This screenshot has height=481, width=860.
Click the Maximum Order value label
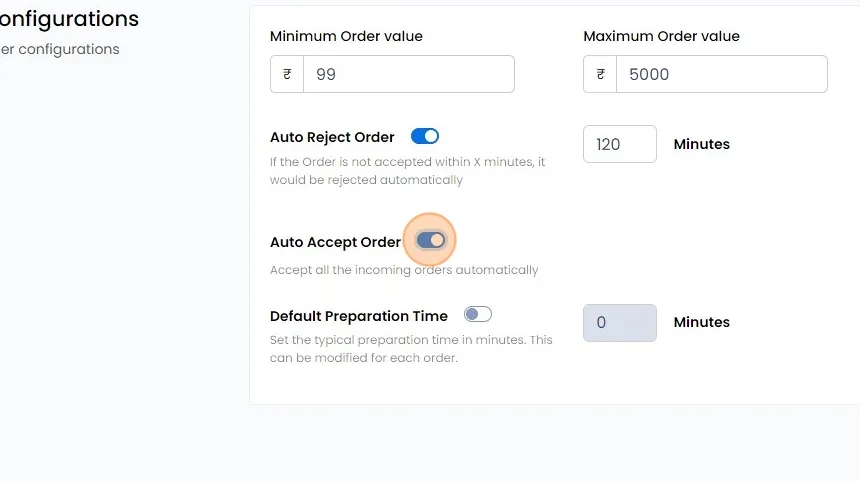click(661, 36)
